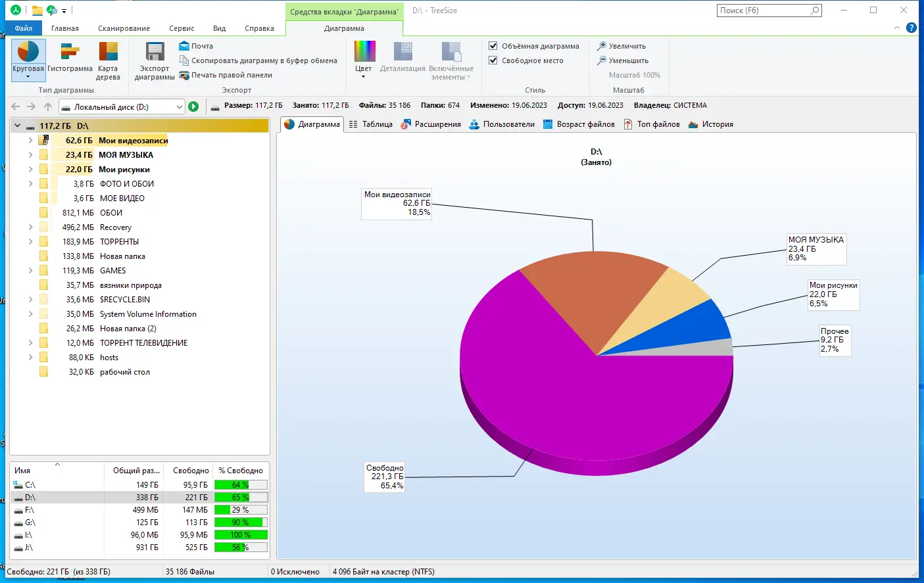The image size is (924, 583).
Task: Collapse the D:\ root tree node
Action: click(17, 126)
